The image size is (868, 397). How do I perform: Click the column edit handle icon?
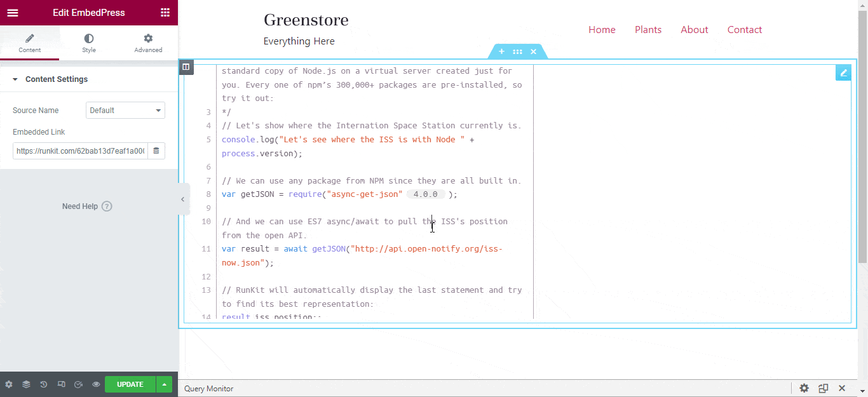coord(186,67)
